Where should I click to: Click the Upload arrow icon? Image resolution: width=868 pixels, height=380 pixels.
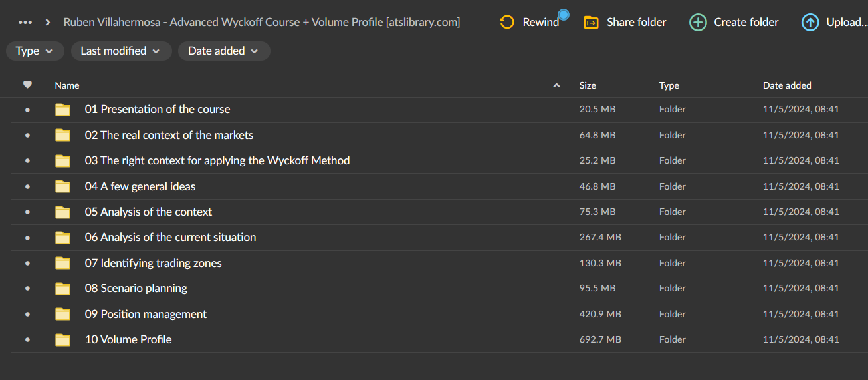coord(810,23)
